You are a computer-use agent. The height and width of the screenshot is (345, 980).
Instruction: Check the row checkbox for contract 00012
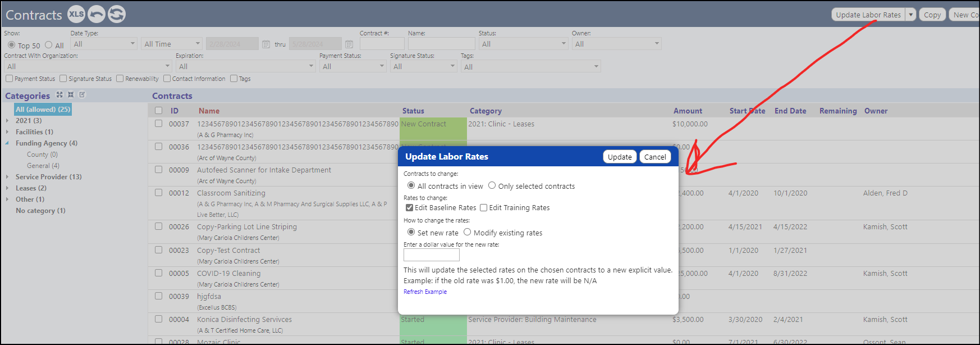coord(158,193)
